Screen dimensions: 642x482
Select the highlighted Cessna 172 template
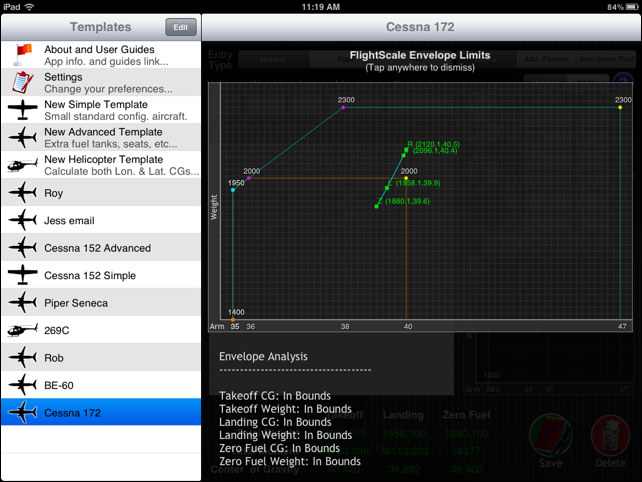100,412
